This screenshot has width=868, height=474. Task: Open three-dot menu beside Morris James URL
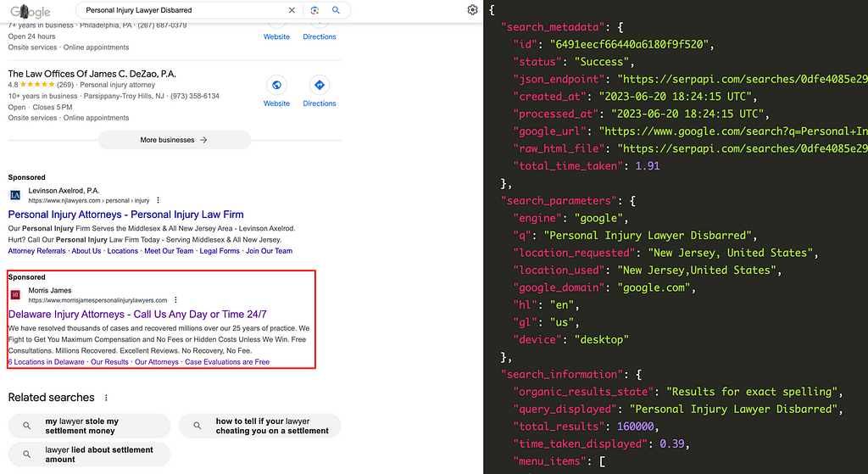(176, 299)
